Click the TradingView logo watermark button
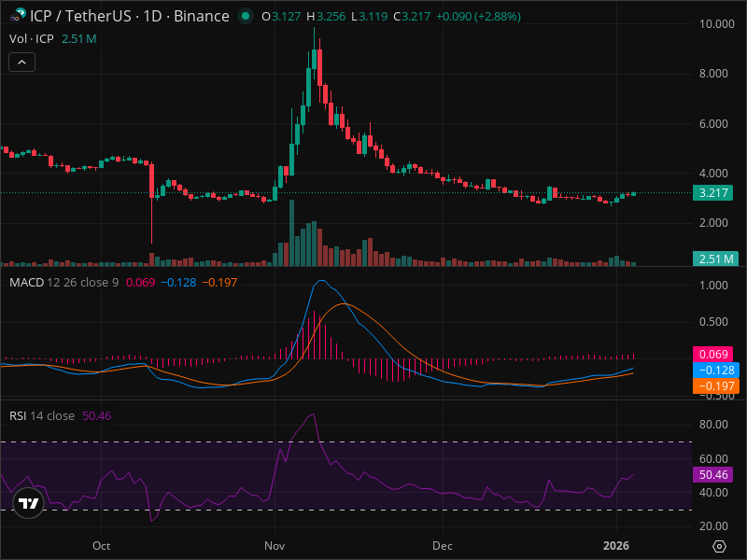 click(28, 503)
